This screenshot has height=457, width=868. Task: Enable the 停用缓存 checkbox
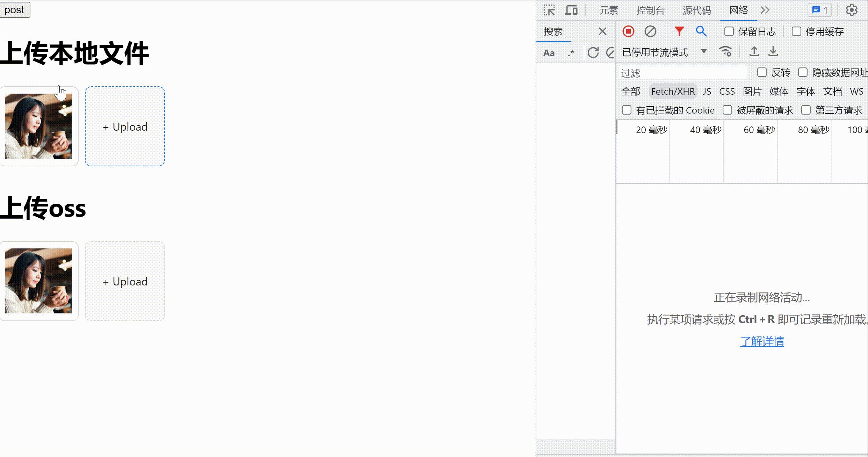pos(796,31)
